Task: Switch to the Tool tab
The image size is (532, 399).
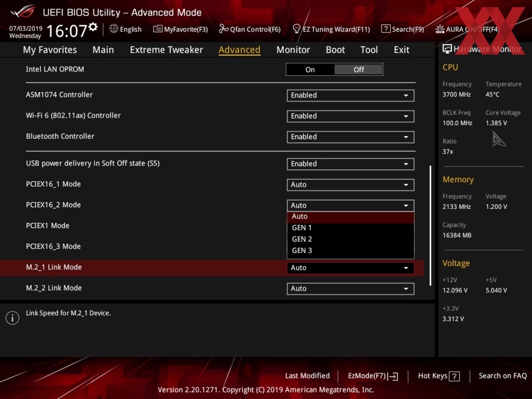Action: [x=369, y=50]
